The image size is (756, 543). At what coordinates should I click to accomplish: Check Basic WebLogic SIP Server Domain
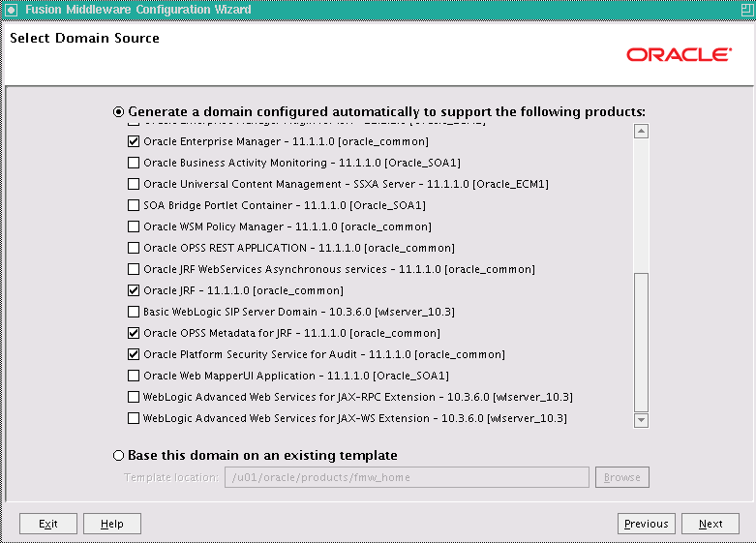pos(134,312)
